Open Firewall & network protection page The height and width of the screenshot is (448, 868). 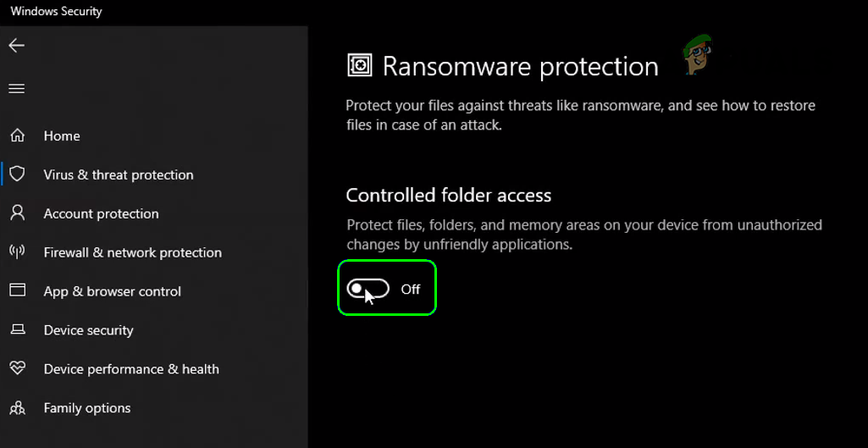coord(132,252)
